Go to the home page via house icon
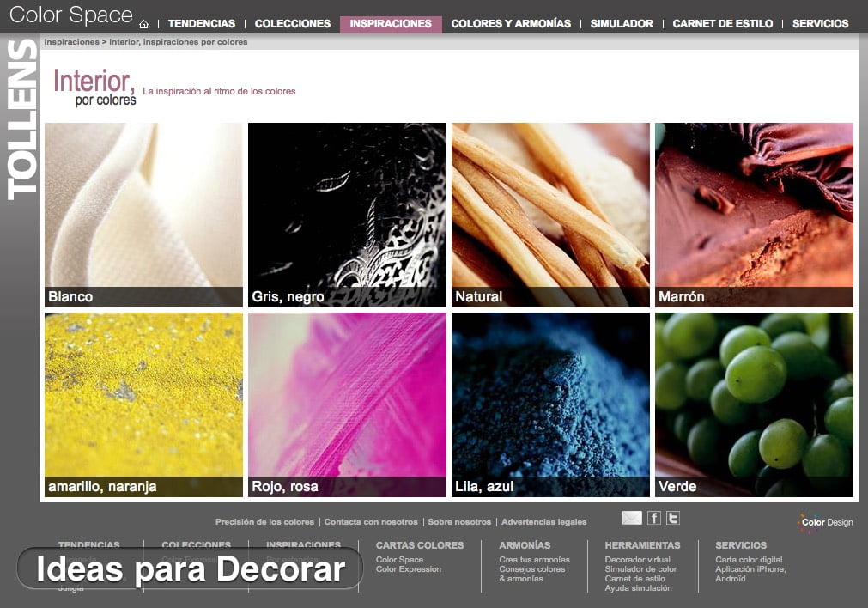This screenshot has height=608, width=868. 144,24
